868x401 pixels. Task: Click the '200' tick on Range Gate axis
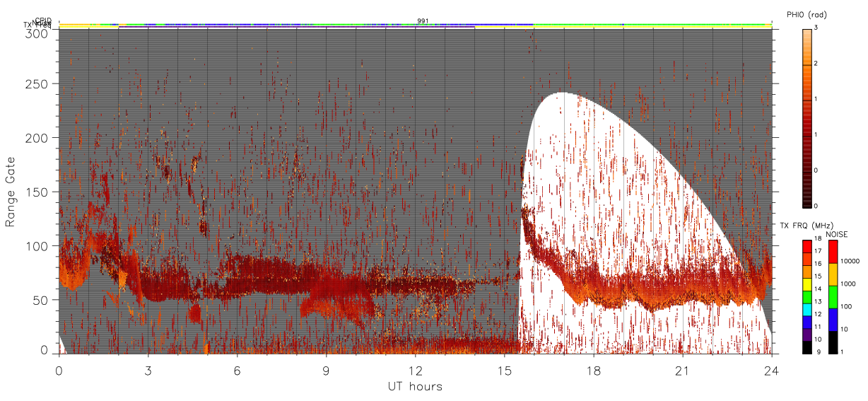[37, 137]
